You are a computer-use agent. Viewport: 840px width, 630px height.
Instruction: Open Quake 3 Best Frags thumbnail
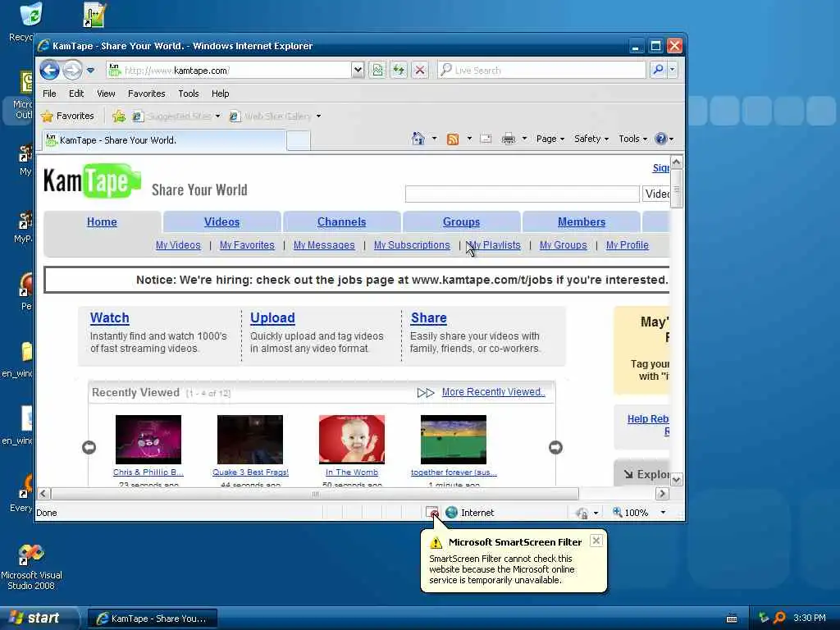click(x=250, y=440)
